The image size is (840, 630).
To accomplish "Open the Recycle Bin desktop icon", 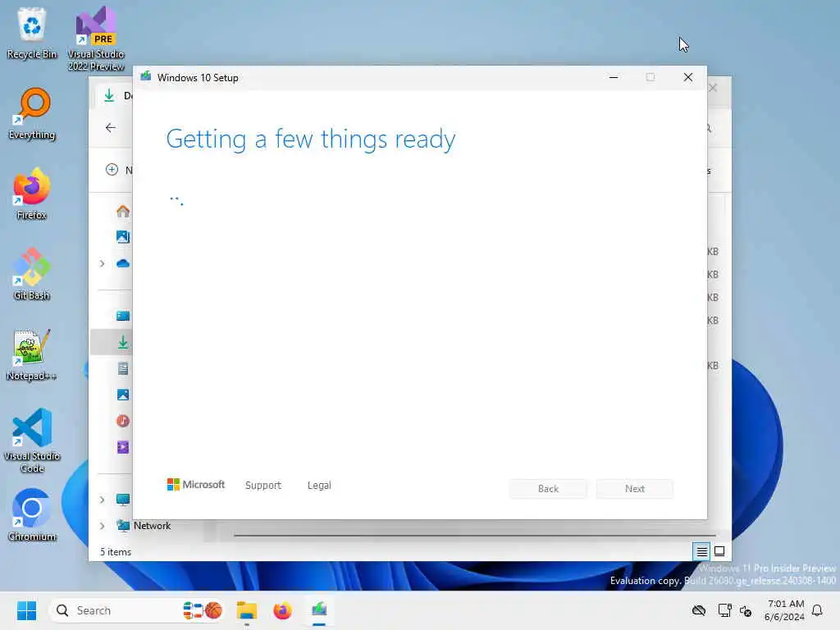I will 32,33.
